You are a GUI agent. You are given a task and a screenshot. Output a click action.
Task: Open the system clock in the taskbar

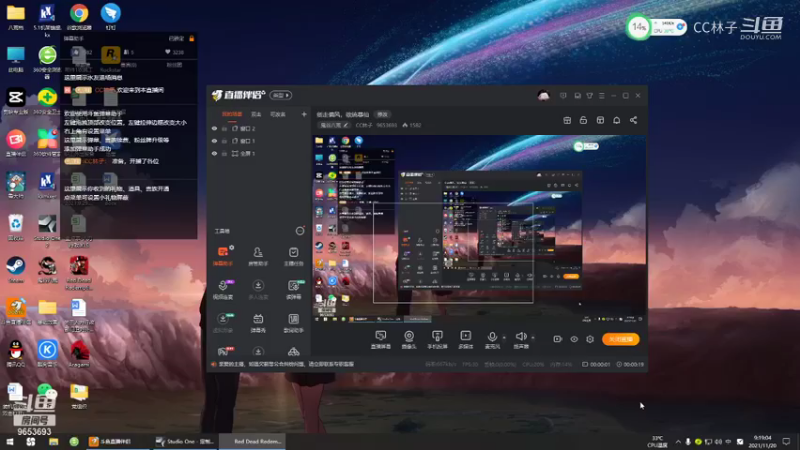pos(762,442)
